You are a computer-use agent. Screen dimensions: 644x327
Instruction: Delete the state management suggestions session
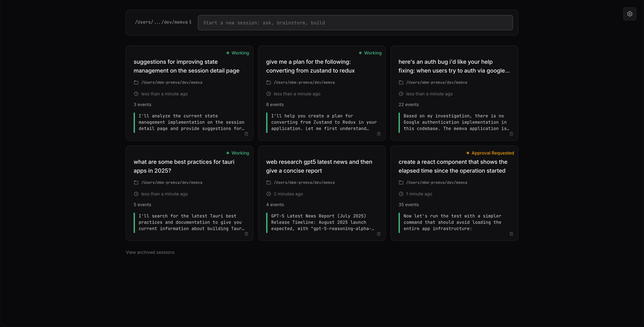246,134
